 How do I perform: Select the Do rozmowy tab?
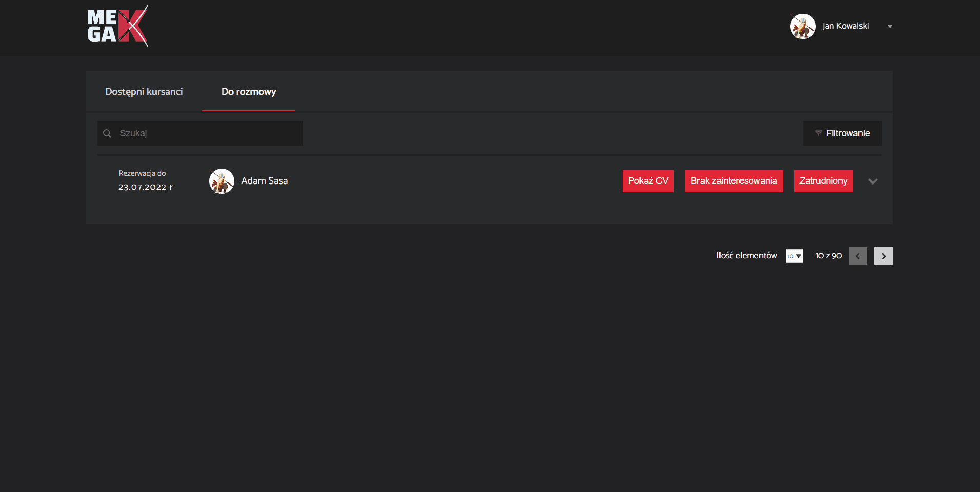coord(249,92)
